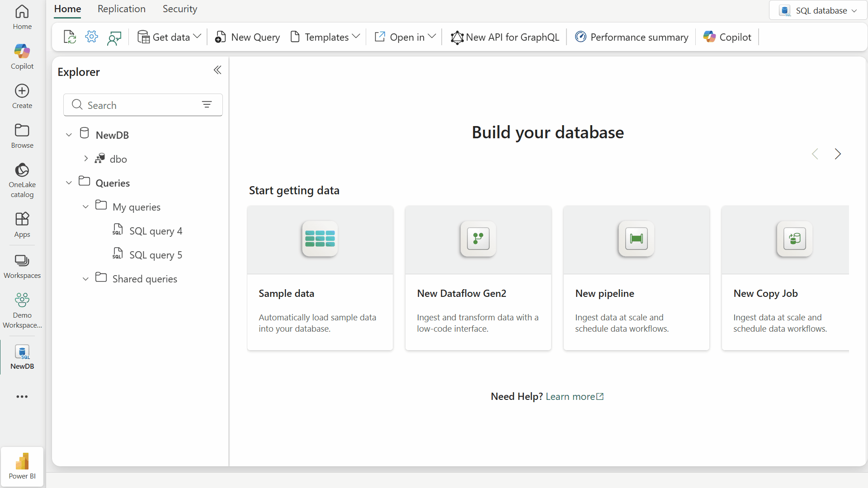Collapse the My queries folder

coord(85,206)
